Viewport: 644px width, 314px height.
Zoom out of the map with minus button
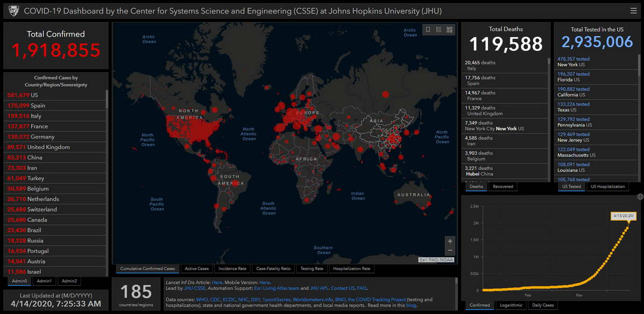pos(450,251)
